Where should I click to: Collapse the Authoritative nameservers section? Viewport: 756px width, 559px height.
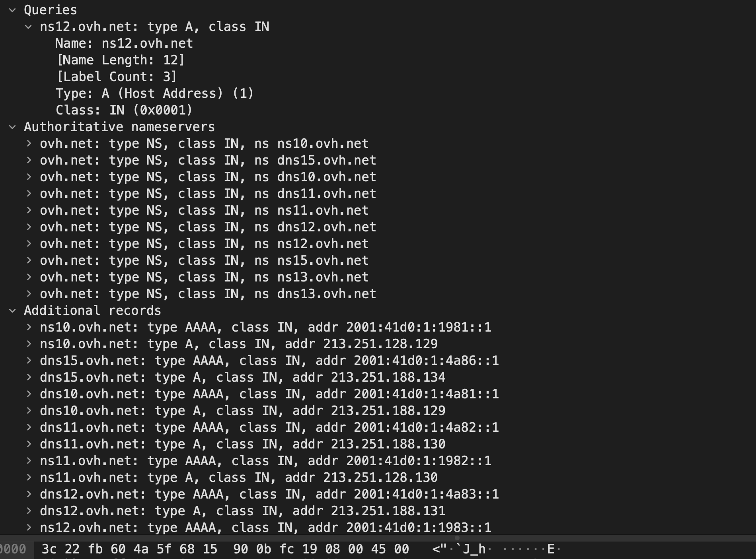coord(12,127)
